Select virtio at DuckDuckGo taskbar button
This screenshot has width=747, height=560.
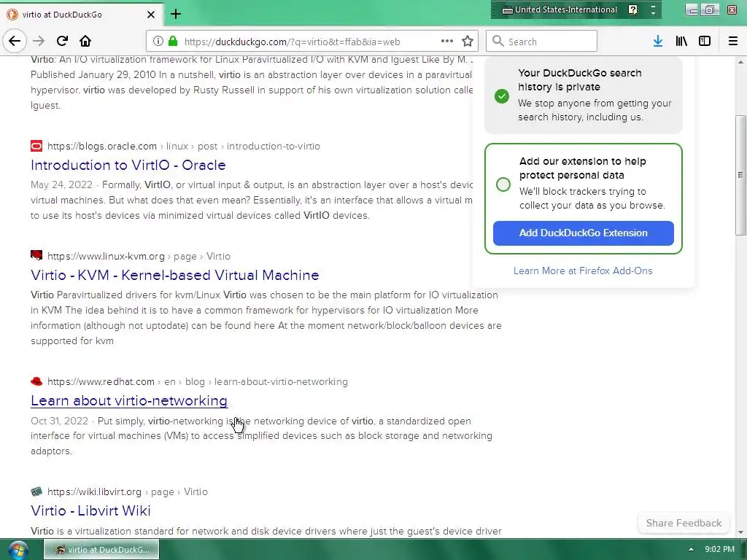point(101,550)
